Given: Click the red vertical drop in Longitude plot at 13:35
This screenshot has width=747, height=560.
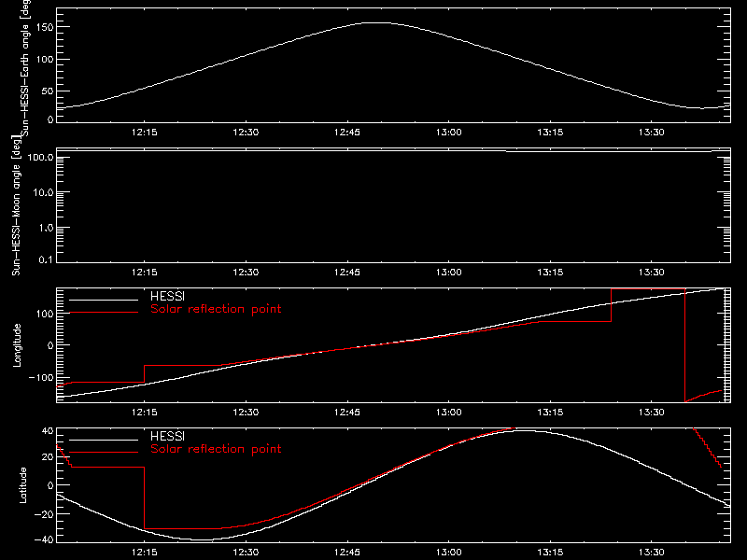Looking at the screenshot, I should (685, 345).
